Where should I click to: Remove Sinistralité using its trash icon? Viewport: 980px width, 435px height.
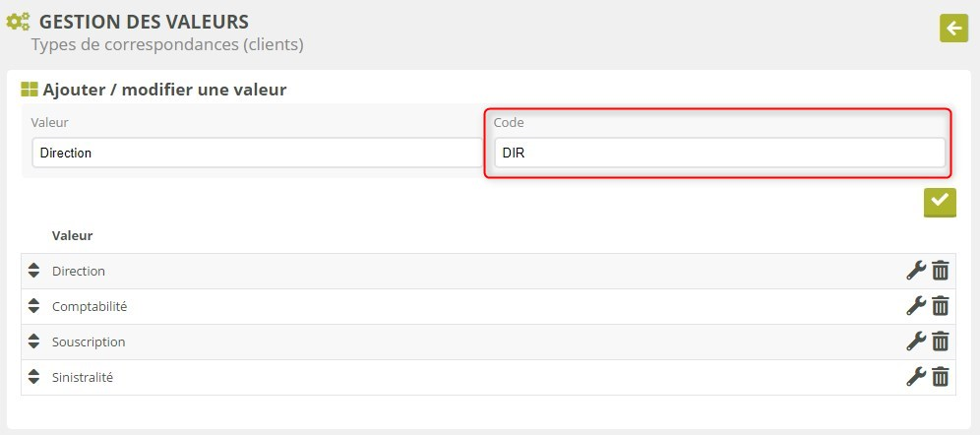(x=941, y=377)
